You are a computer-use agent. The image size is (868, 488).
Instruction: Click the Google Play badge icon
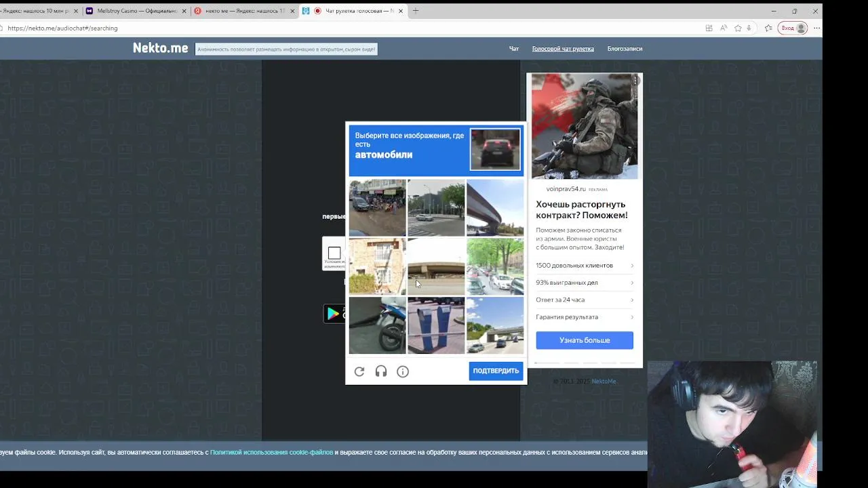[x=334, y=313]
